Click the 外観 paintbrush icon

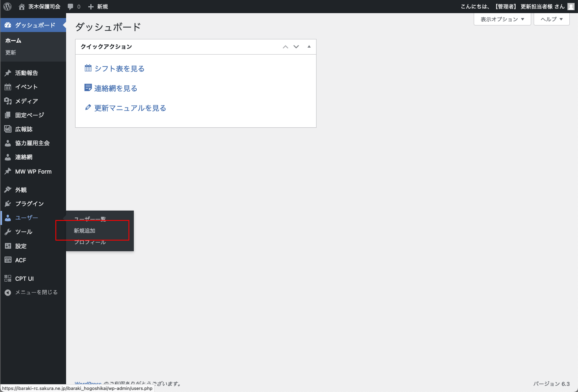coord(8,190)
